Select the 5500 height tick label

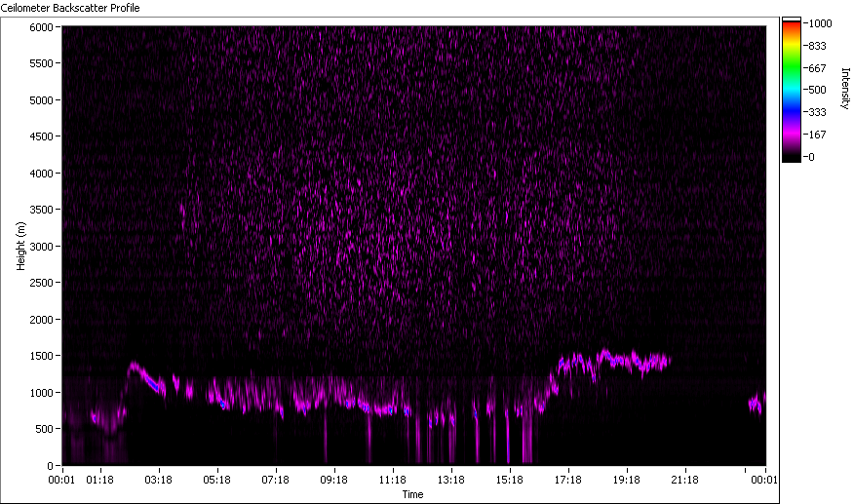41,63
